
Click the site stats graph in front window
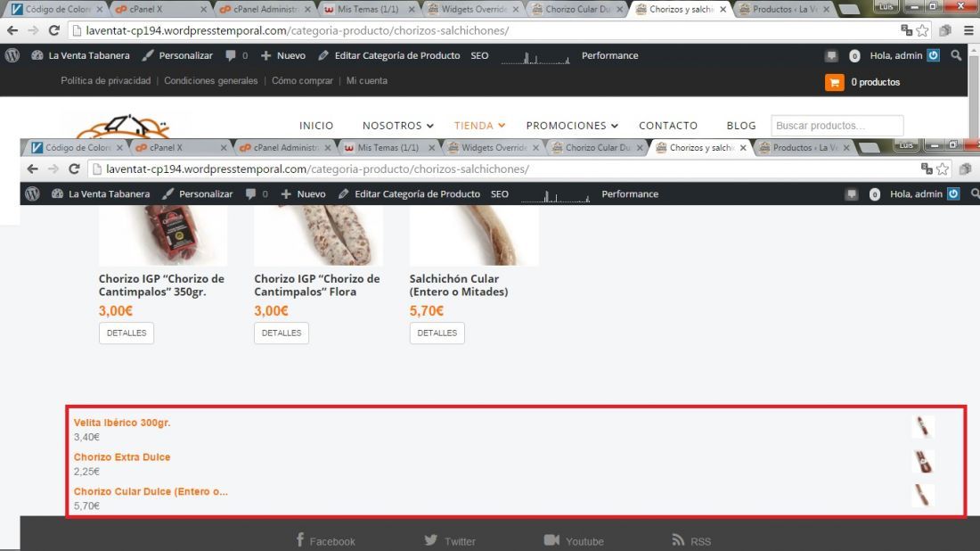(556, 196)
